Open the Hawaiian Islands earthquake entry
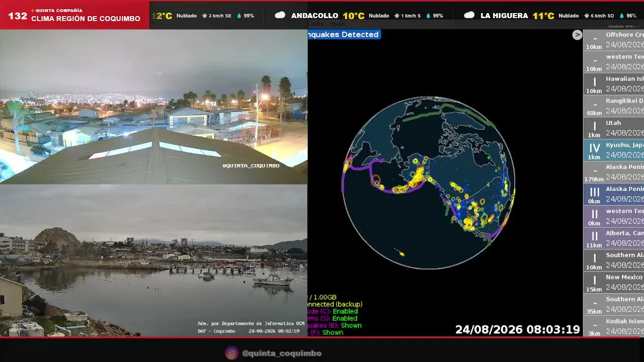The image size is (644, 362). [614, 84]
